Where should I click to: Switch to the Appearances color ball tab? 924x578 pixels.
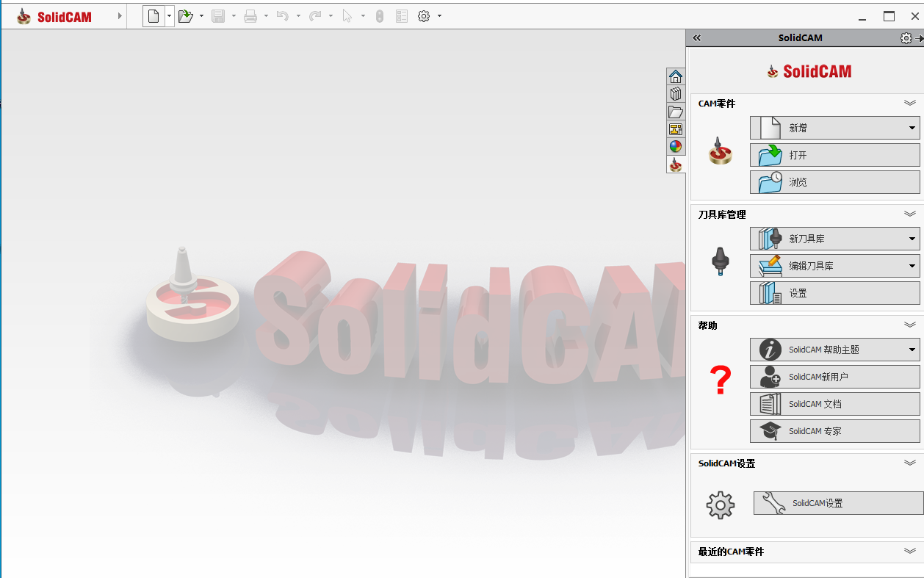[x=676, y=146]
